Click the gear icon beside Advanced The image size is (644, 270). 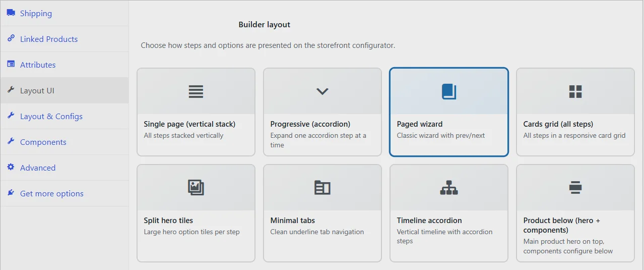[11, 167]
